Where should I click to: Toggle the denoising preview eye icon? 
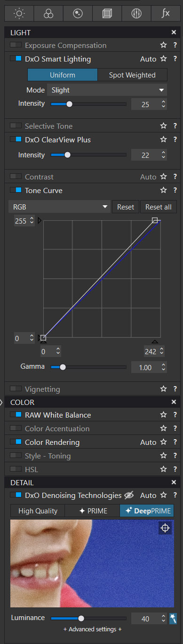(x=129, y=495)
